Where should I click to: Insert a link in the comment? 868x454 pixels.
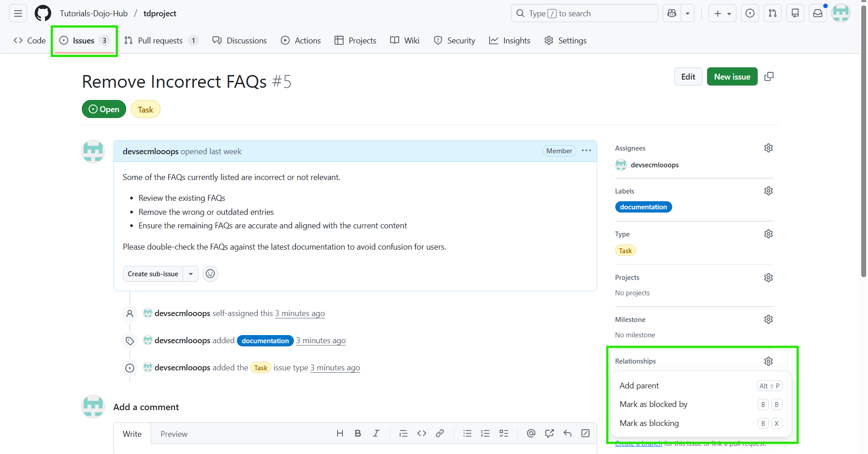[440, 433]
